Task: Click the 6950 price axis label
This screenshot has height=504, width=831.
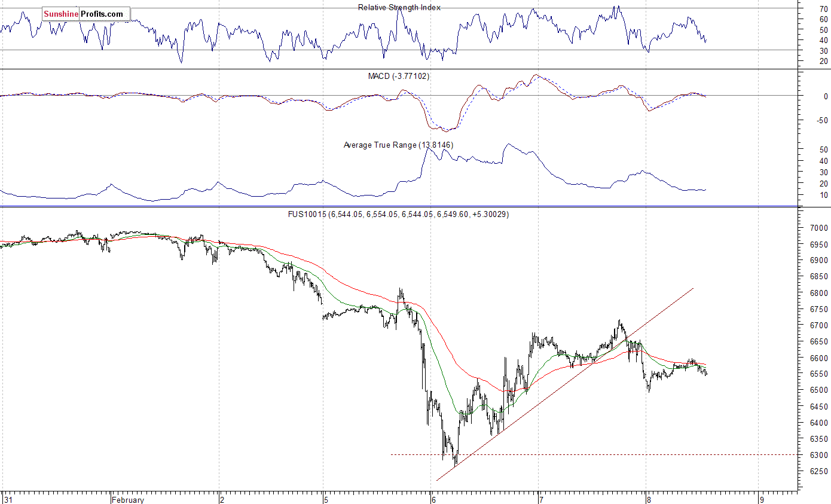Action: (x=819, y=245)
